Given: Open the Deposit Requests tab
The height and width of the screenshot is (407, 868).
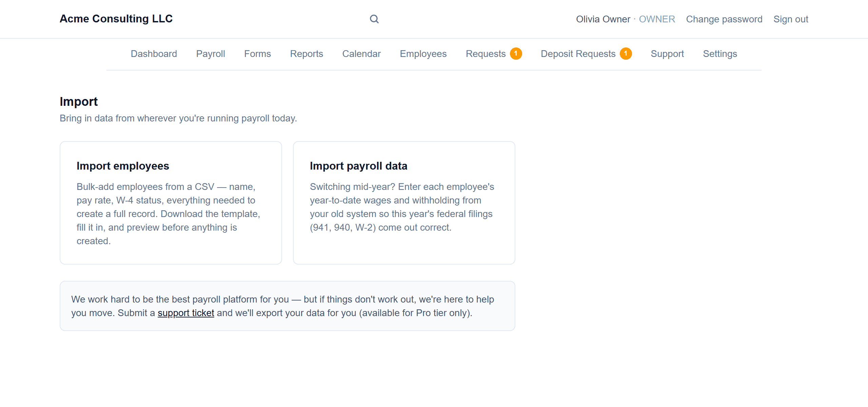Looking at the screenshot, I should click(578, 54).
